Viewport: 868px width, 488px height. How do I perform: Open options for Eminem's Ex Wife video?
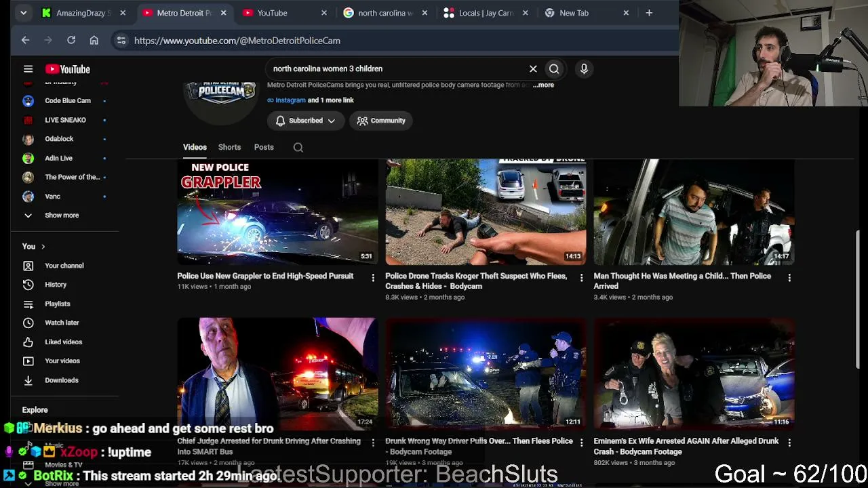[x=789, y=442]
